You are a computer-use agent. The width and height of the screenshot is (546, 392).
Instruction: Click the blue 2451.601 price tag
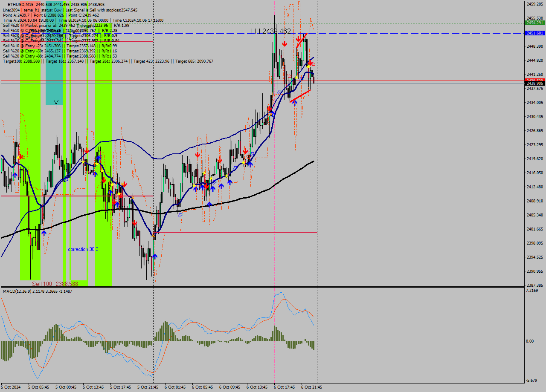[x=535, y=33]
